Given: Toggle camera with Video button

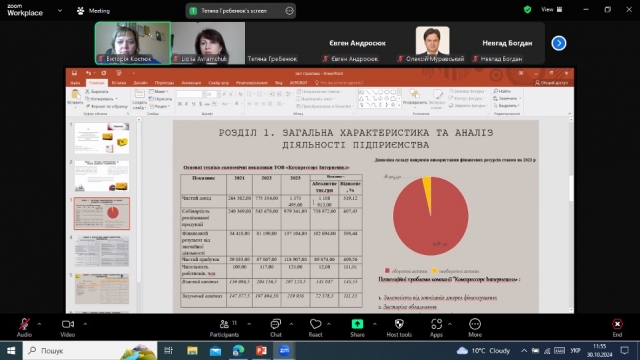Looking at the screenshot, I should pyautogui.click(x=68, y=328).
